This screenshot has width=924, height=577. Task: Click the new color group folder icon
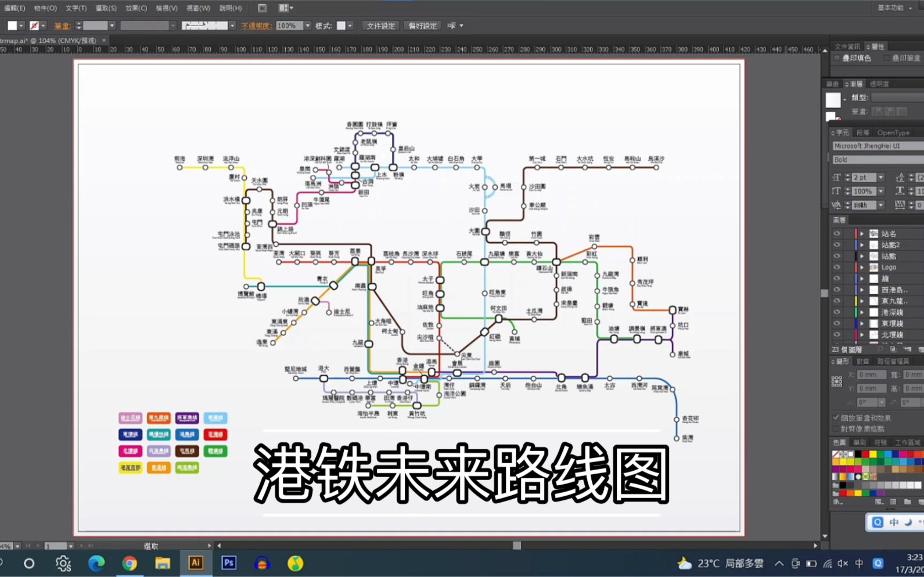907,502
